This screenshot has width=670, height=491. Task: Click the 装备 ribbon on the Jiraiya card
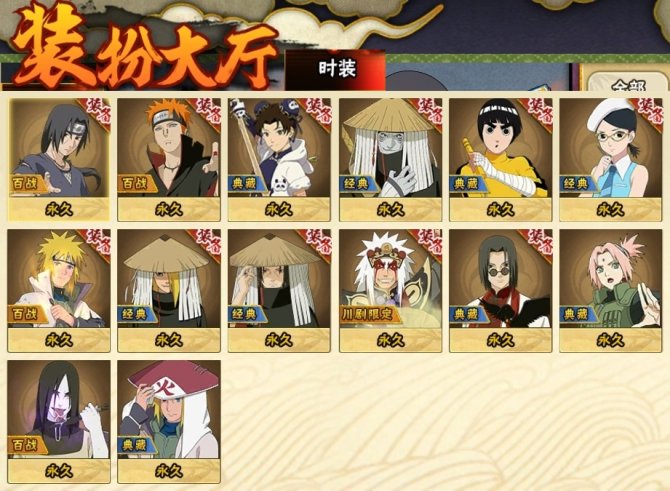tap(427, 243)
